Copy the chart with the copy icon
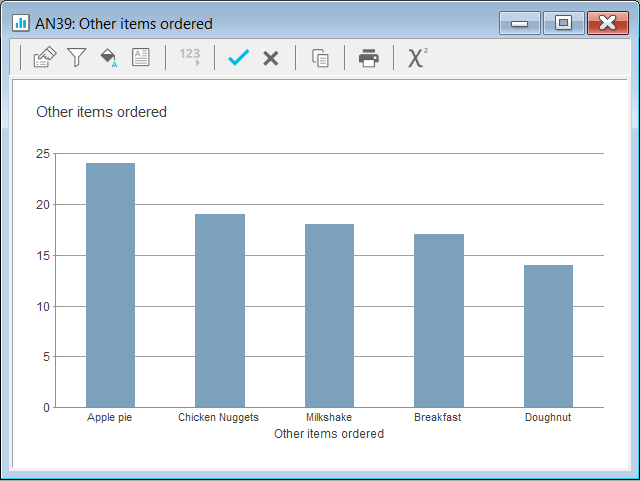This screenshot has height=481, width=640. (x=320, y=58)
